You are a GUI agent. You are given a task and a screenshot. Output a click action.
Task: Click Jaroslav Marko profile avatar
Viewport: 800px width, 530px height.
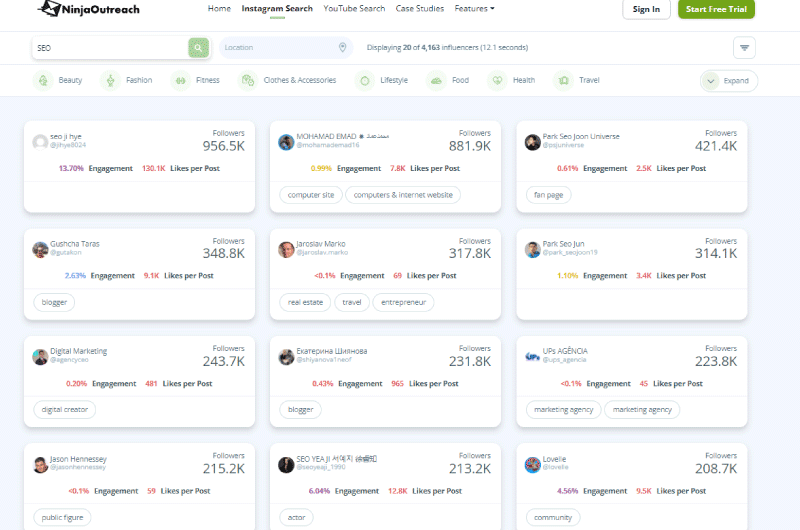click(x=286, y=249)
